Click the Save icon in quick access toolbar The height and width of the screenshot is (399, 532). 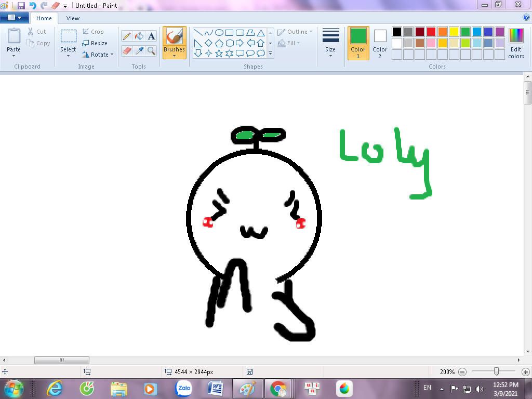[x=21, y=5]
